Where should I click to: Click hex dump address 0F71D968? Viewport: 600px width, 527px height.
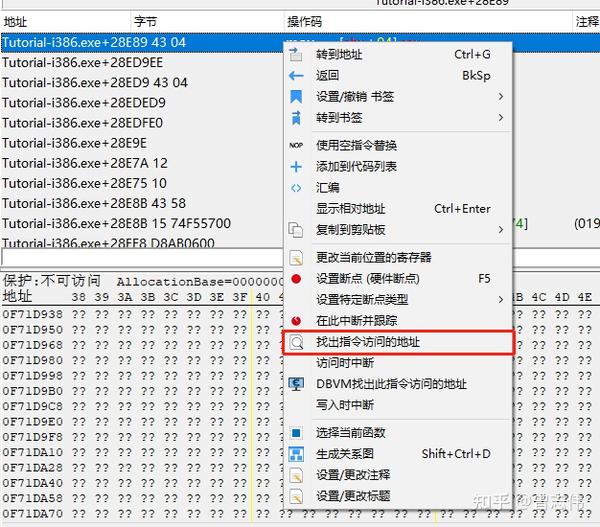coord(33,345)
